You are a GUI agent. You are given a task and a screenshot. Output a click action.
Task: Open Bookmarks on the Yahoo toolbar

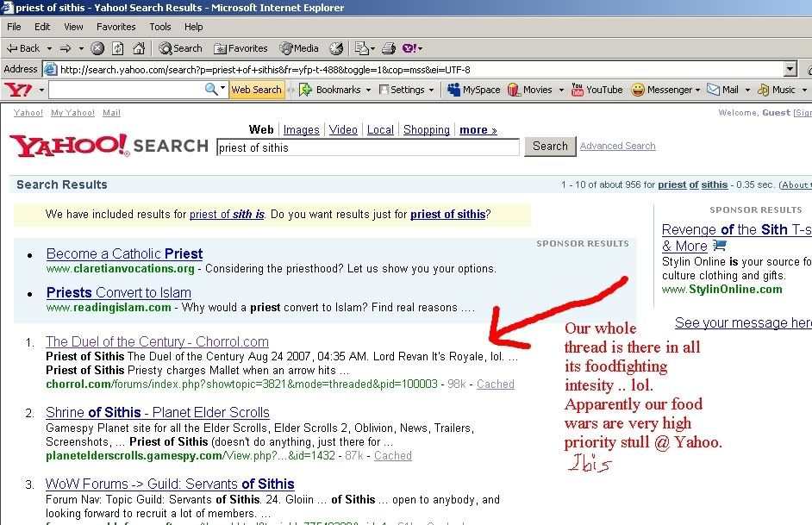click(x=330, y=90)
